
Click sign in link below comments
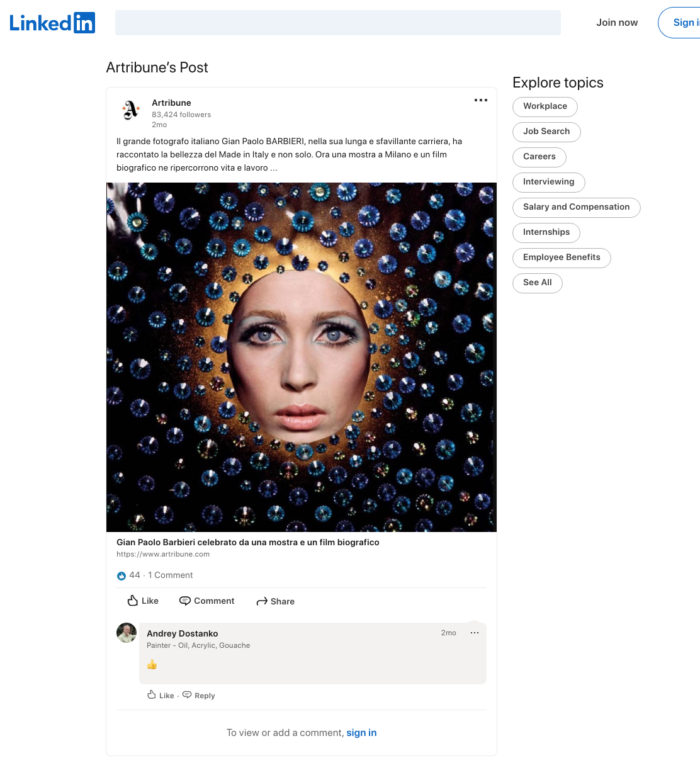point(361,733)
